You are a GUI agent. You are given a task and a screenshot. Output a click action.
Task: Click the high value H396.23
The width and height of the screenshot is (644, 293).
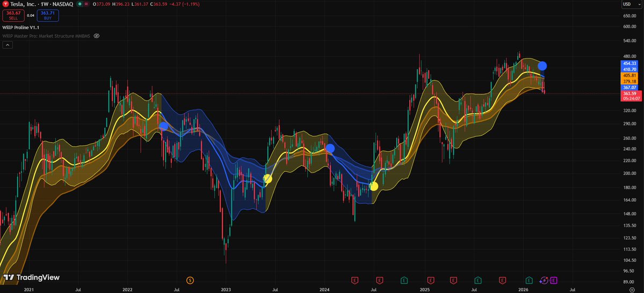[120, 4]
